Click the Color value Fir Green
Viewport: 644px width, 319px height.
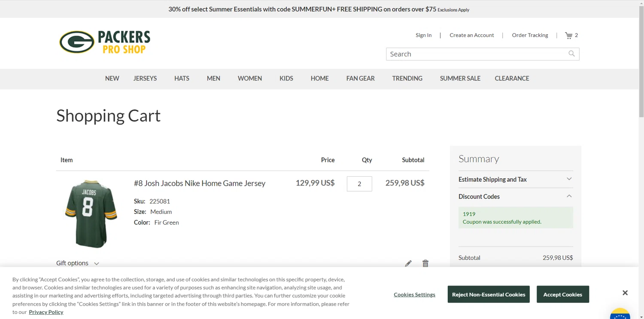pyautogui.click(x=167, y=223)
